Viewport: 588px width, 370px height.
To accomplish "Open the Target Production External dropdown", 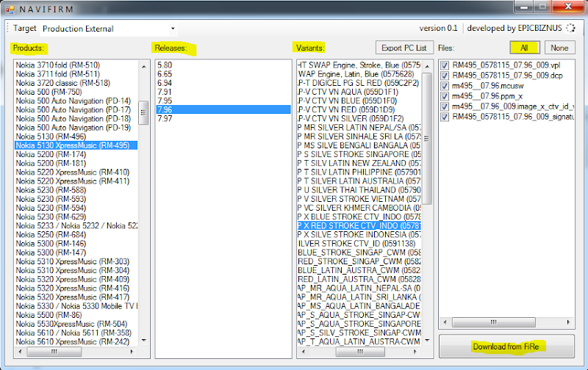I will point(109,29).
